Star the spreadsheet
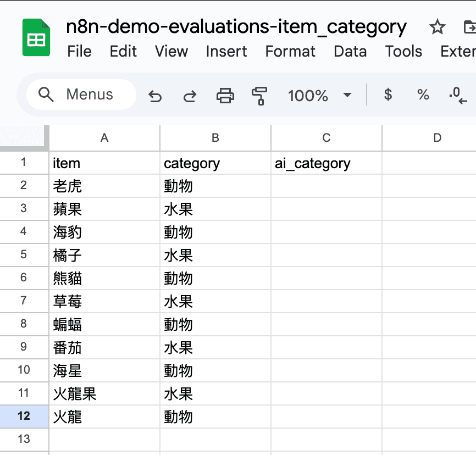 coord(437,26)
